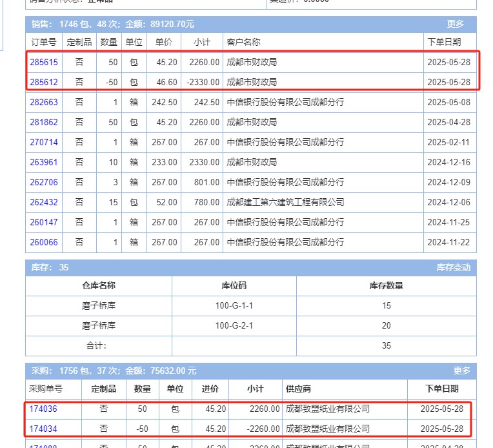Screen dimensions: 493x448
Task: Click the 仓库名称 column header
Action: click(x=99, y=286)
